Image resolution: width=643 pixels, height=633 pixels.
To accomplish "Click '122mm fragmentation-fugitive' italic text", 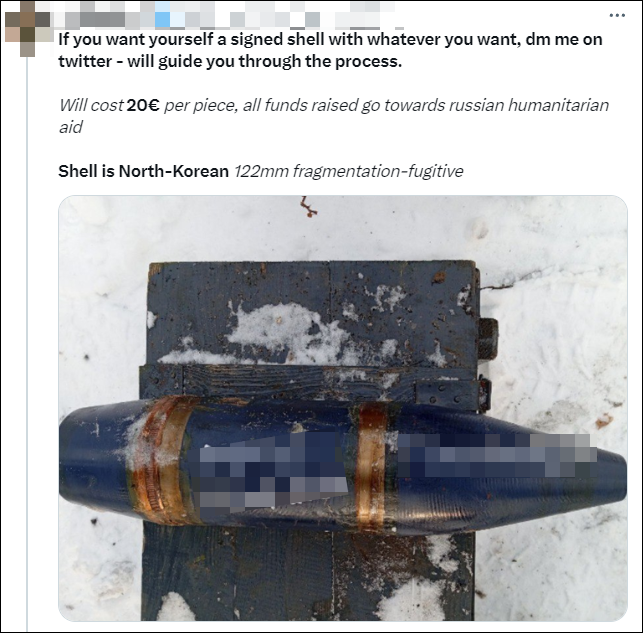I will click(349, 171).
